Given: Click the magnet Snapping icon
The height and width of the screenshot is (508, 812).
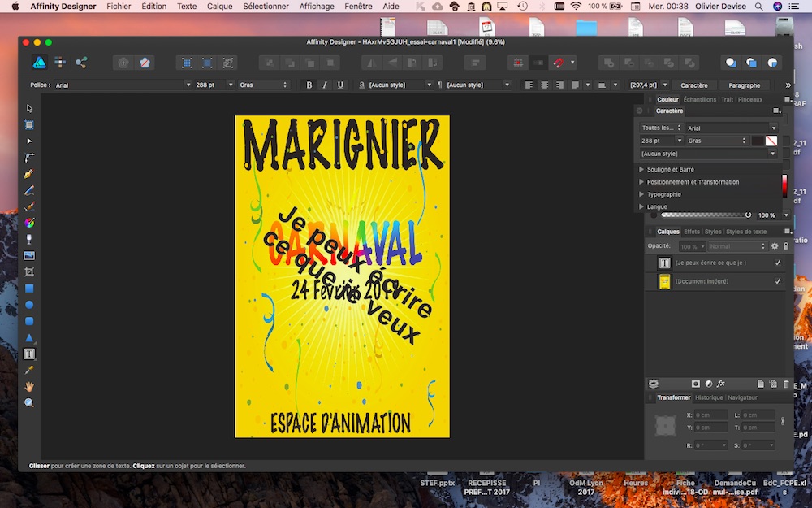Looking at the screenshot, I should pyautogui.click(x=559, y=63).
